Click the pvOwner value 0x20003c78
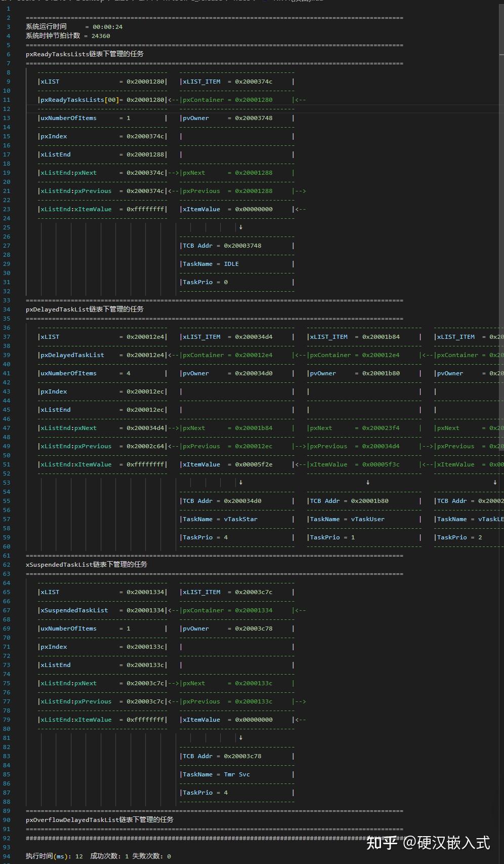The image size is (504, 864). click(254, 629)
